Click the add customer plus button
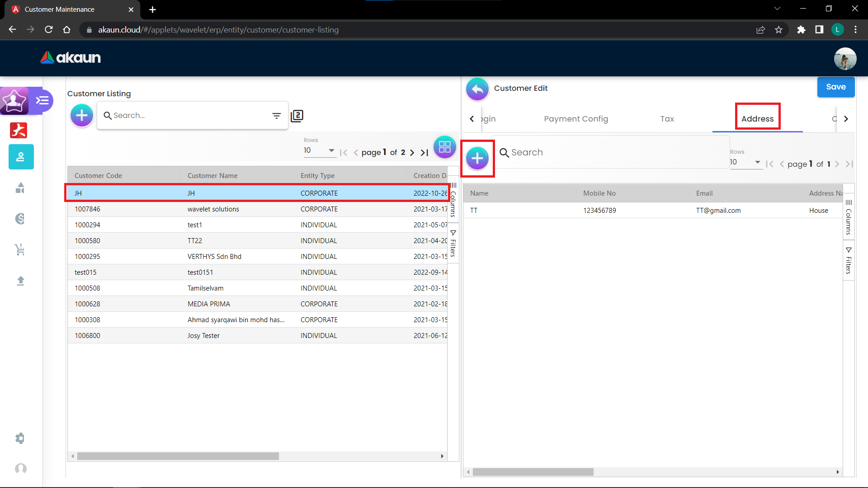 82,116
